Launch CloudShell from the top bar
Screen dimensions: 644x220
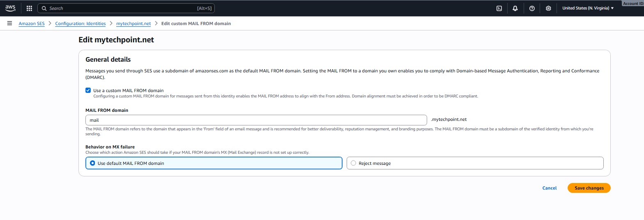point(499,8)
